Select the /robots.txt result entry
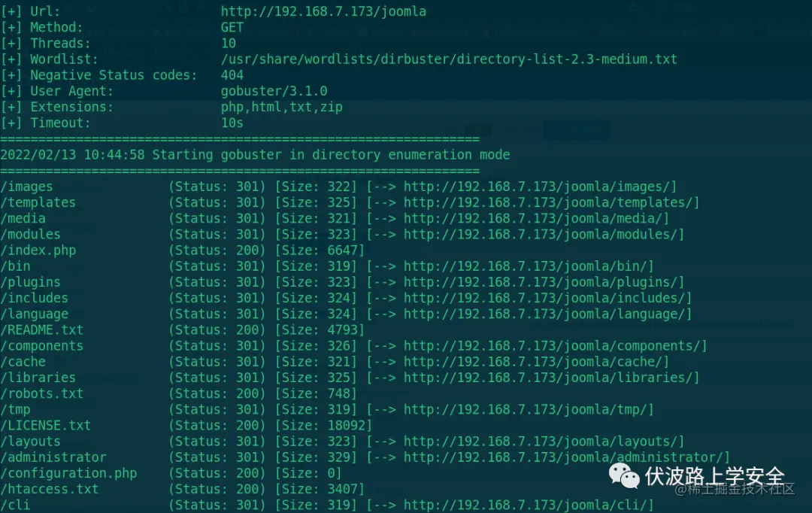Image resolution: width=812 pixels, height=513 pixels. tap(41, 394)
